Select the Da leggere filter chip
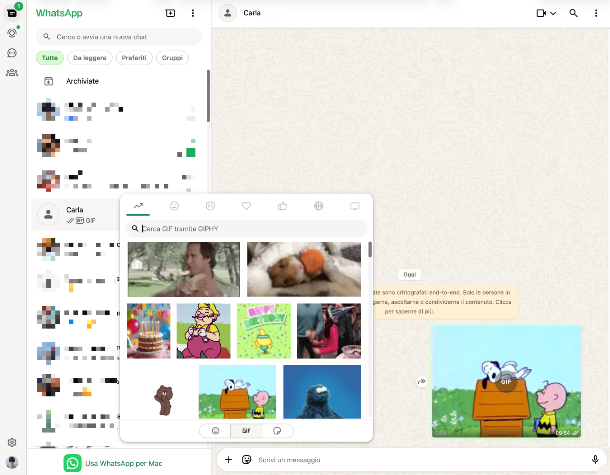 [90, 58]
